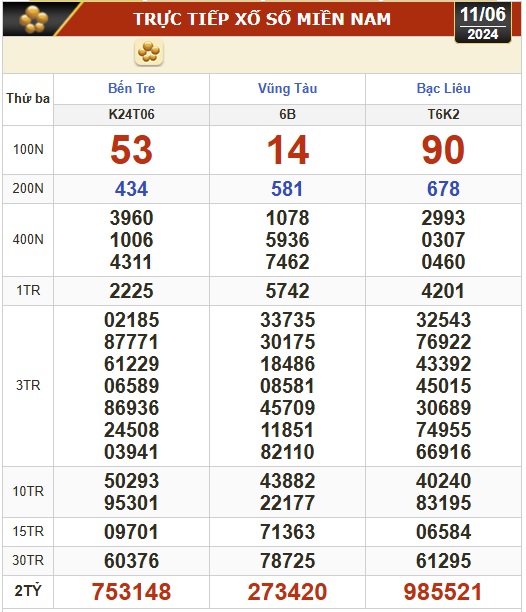The width and height of the screenshot is (526, 612).
Task: Select the number 0460
Action: 443,262
